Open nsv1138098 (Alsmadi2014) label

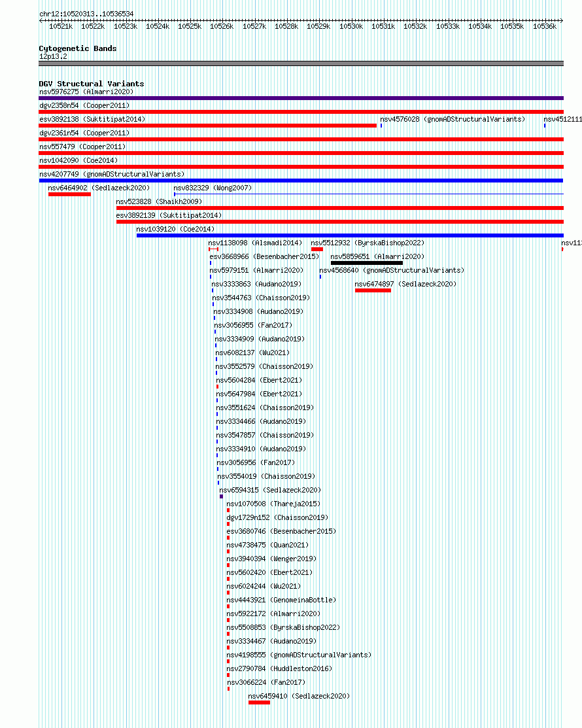click(x=255, y=243)
